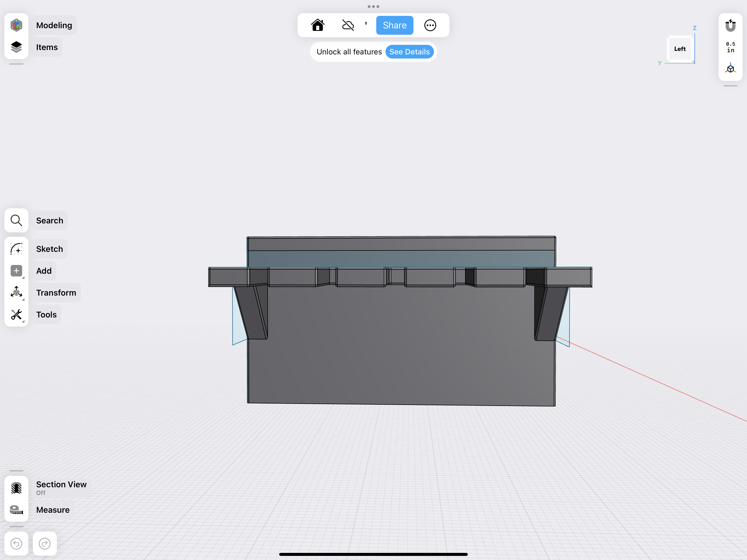Go to Home screen
The image size is (747, 560).
point(317,25)
